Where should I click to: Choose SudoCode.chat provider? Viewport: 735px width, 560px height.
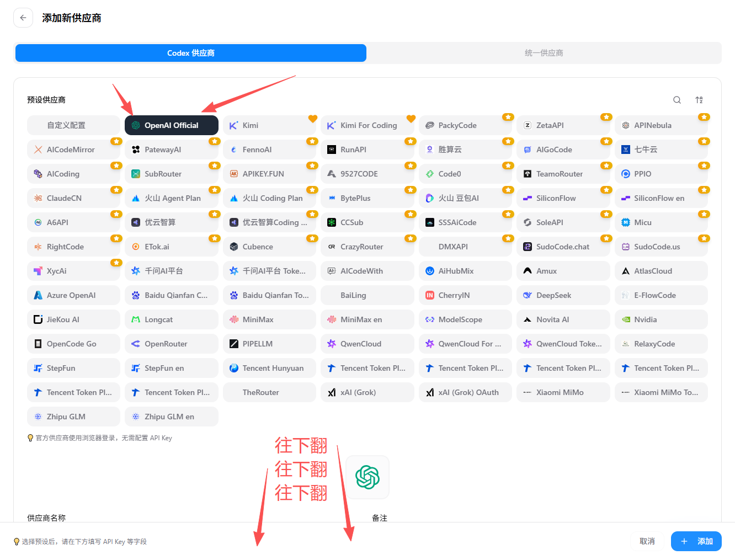point(563,247)
